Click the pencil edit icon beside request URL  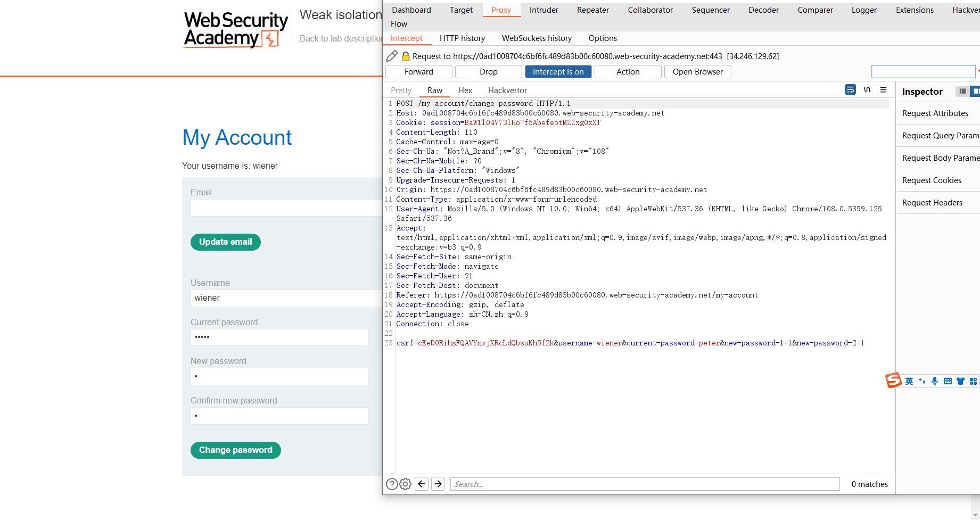pos(392,56)
